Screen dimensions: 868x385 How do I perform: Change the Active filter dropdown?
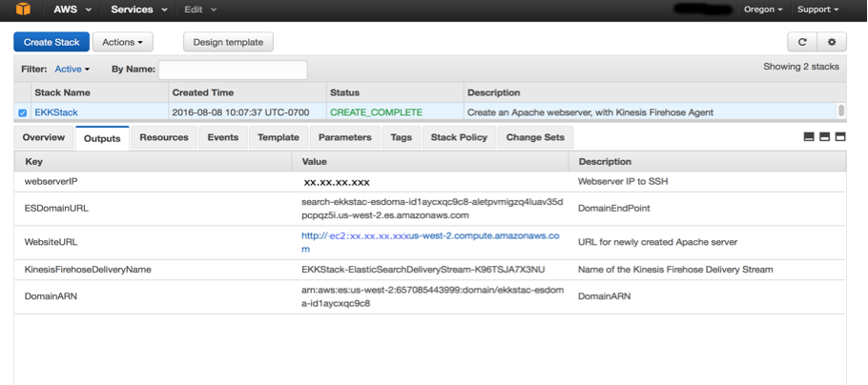pyautogui.click(x=72, y=70)
